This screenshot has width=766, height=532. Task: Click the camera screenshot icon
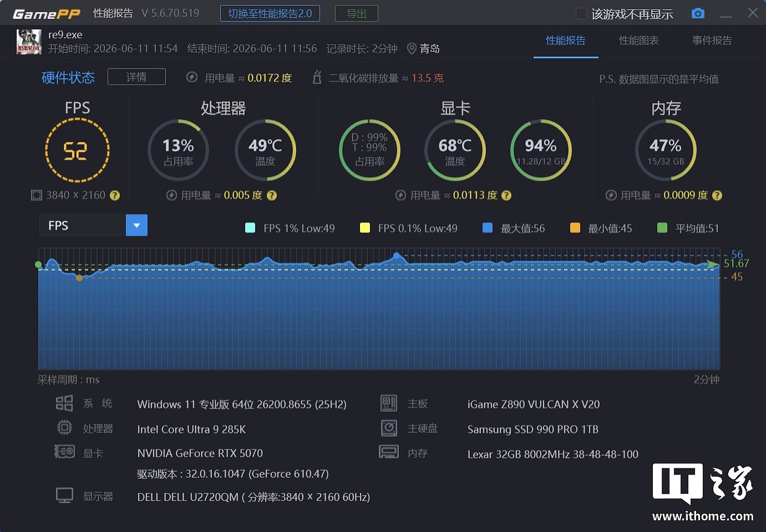[698, 13]
